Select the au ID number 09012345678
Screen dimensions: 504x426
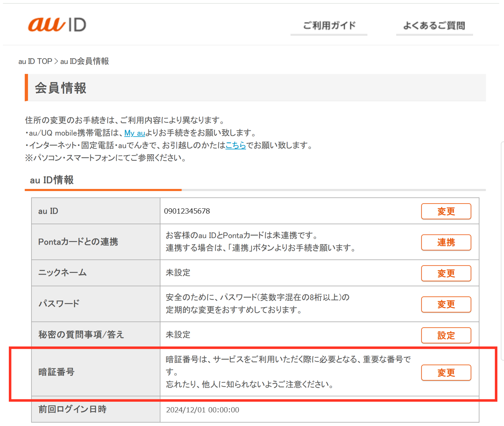pos(187,211)
